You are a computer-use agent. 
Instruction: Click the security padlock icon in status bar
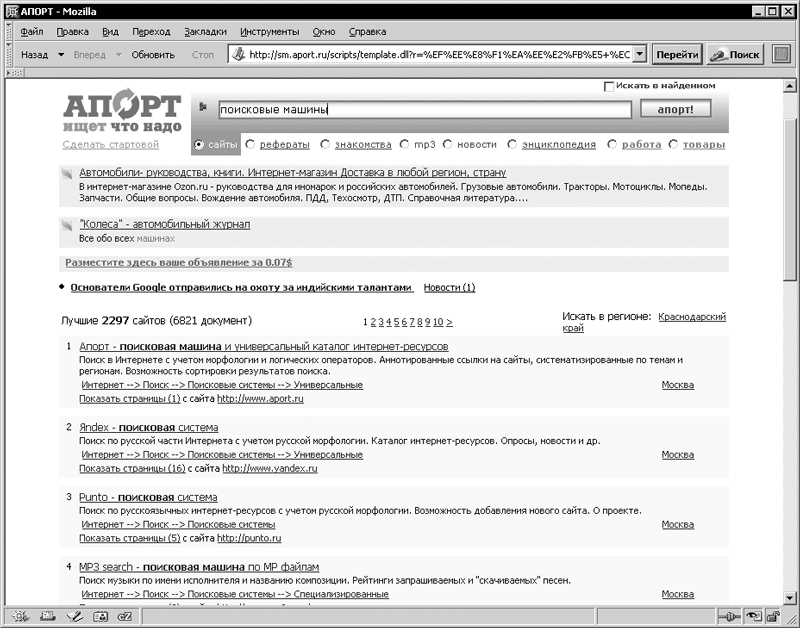(x=772, y=617)
